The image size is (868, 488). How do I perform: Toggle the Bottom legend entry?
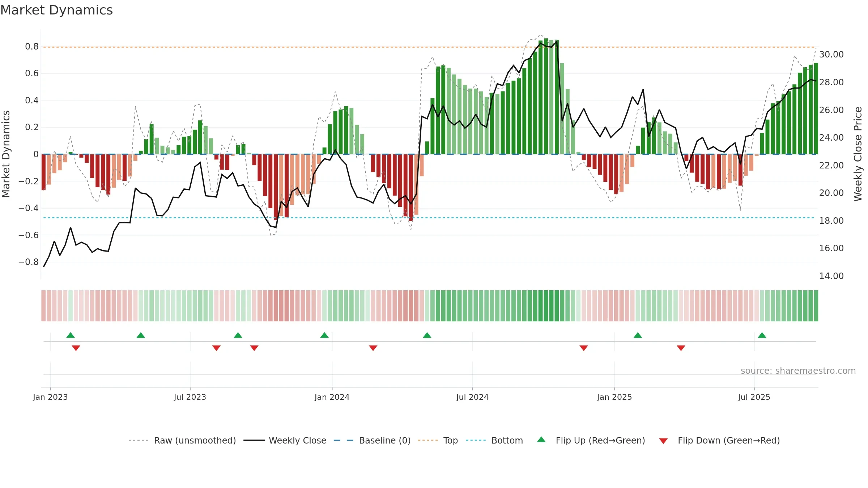(494, 440)
